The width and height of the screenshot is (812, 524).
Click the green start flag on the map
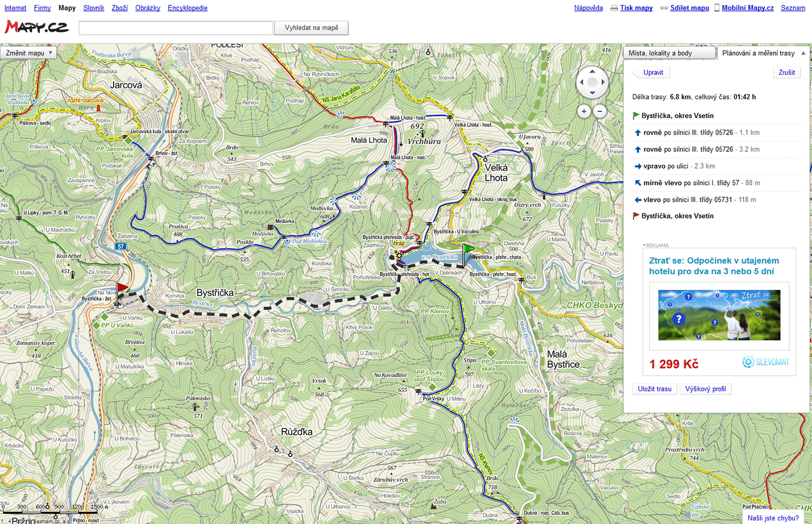click(x=467, y=250)
